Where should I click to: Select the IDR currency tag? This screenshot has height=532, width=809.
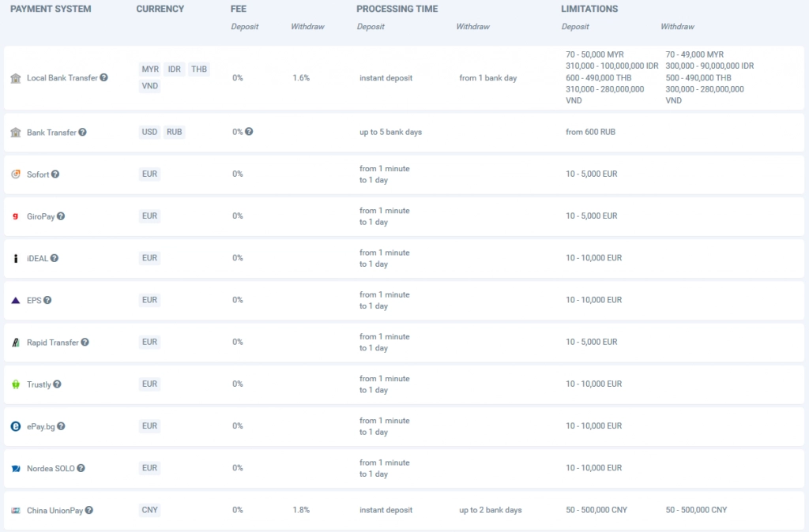coord(175,69)
